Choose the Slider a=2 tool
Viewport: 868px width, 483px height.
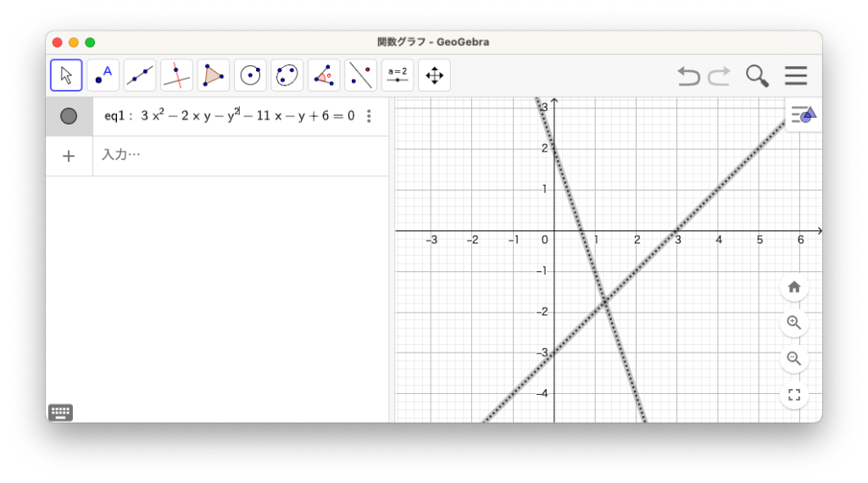[x=398, y=75]
